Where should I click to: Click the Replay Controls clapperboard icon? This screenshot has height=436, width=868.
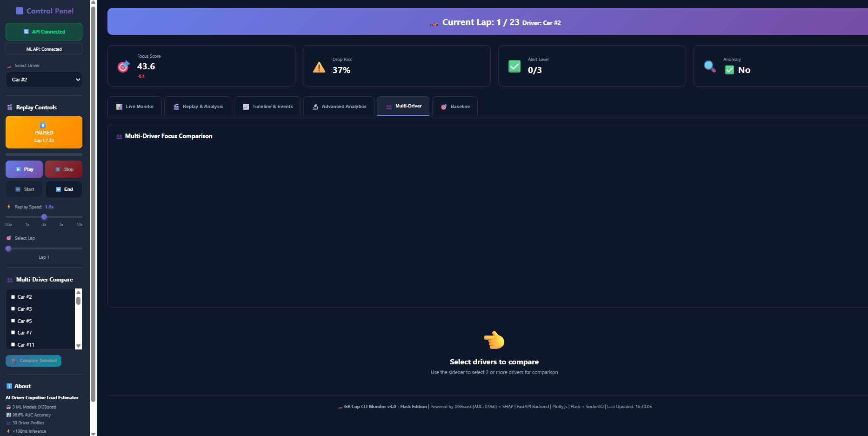click(x=10, y=107)
